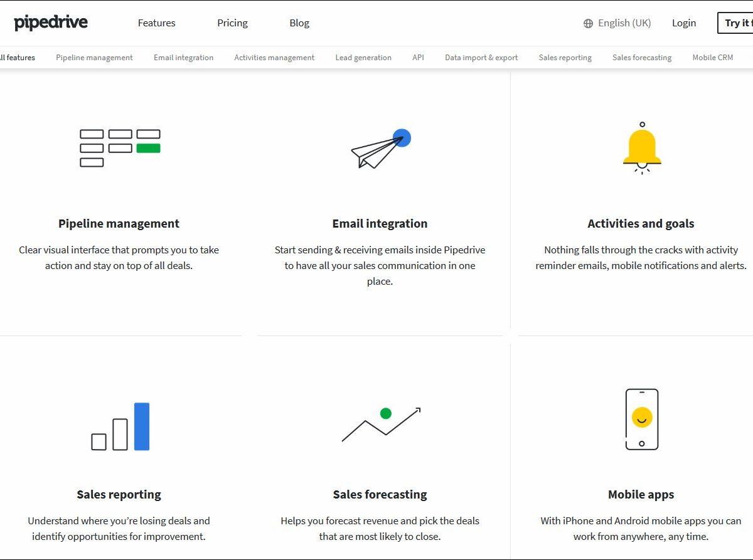This screenshot has width=753, height=560.
Task: Click the trend line Sales forecasting icon
Action: click(380, 424)
